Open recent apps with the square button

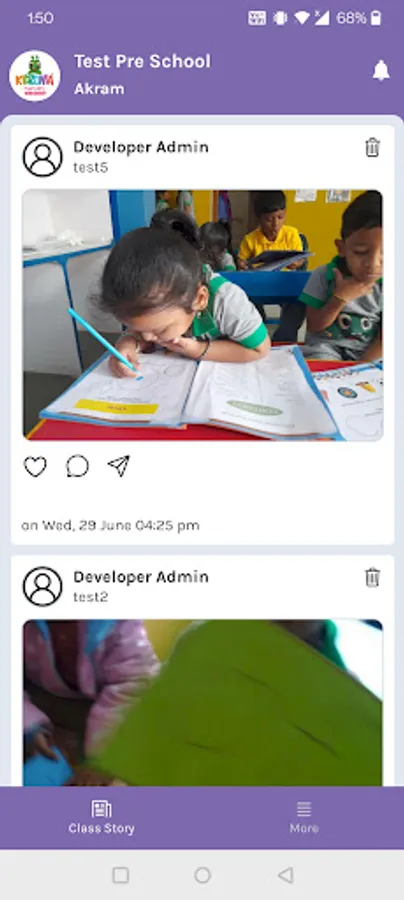pos(121,875)
